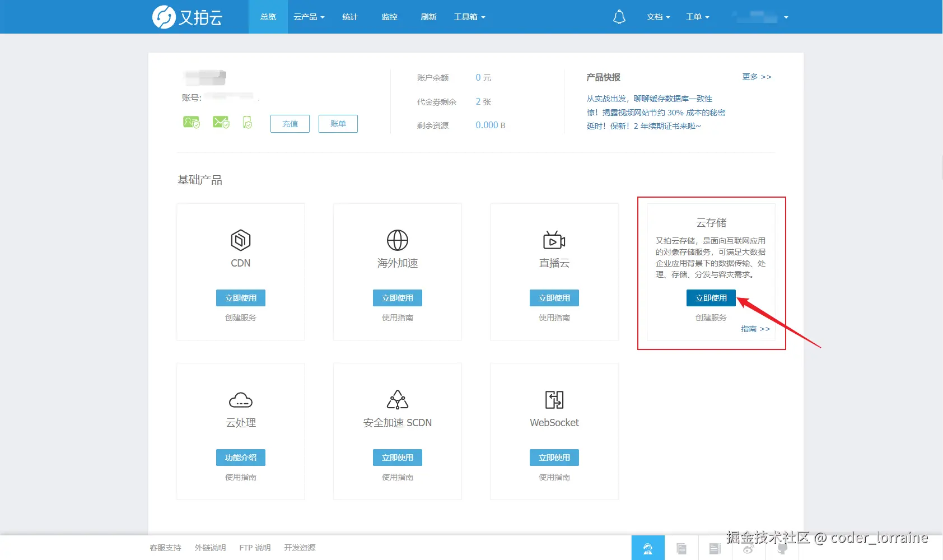
Task: Expand the 工单 dropdown menu
Action: click(698, 17)
